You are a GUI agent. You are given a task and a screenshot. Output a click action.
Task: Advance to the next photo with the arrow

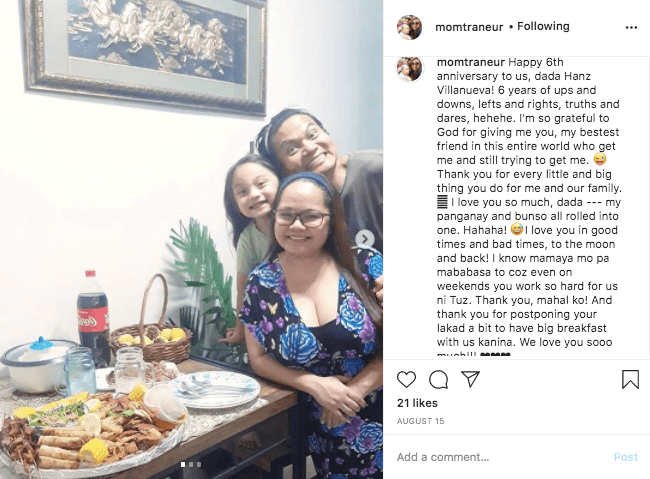pos(365,239)
